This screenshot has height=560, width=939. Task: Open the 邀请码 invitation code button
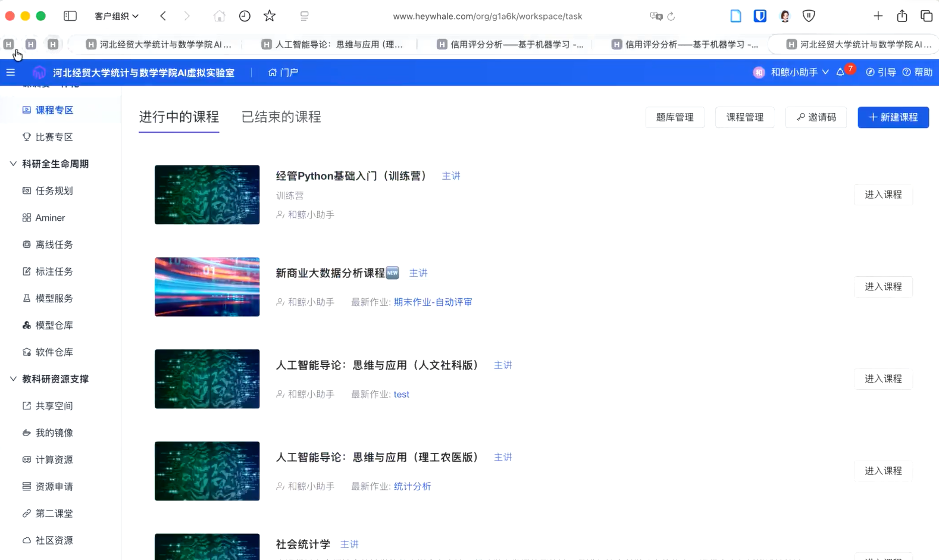click(x=816, y=117)
